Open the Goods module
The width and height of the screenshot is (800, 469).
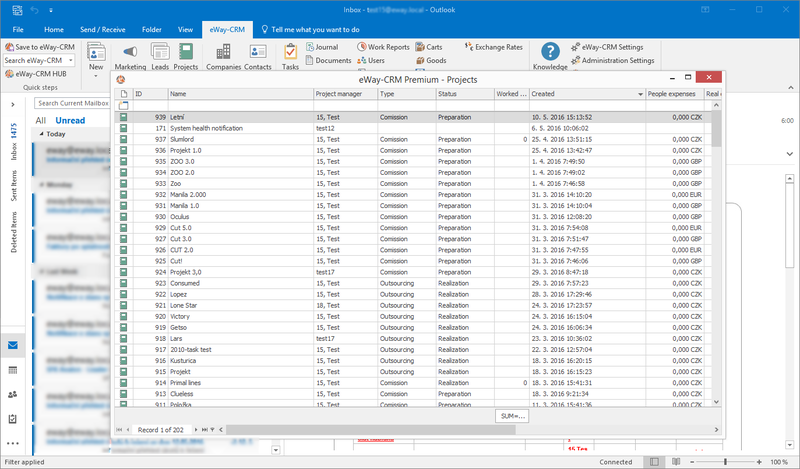431,60
